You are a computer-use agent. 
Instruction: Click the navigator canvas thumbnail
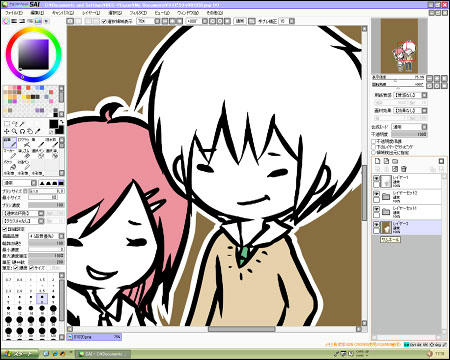[x=399, y=46]
